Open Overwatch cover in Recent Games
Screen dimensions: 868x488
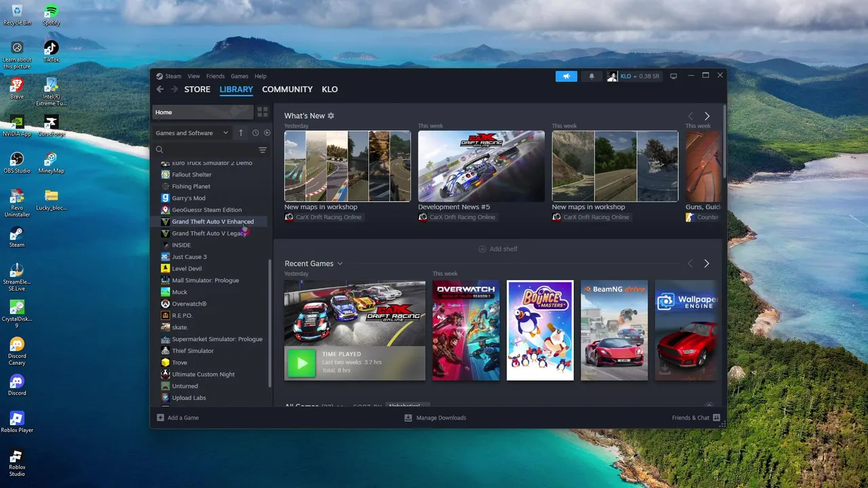coord(466,330)
